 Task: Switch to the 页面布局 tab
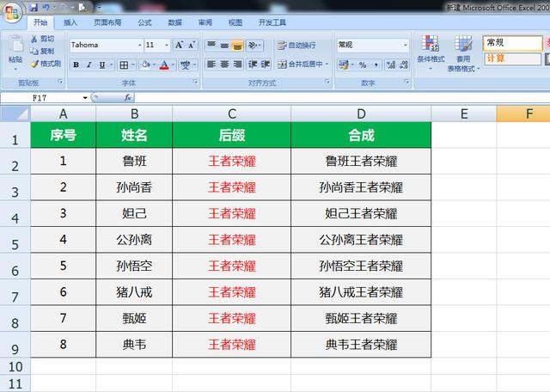pyautogui.click(x=107, y=23)
